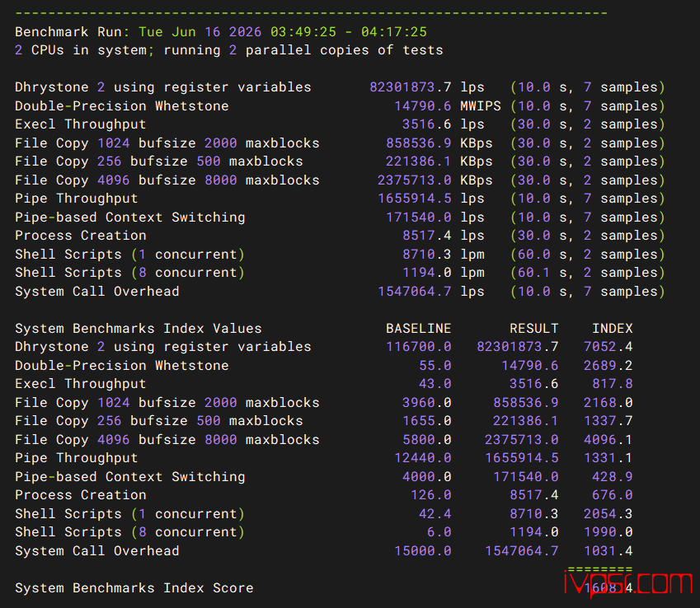
Task: Click the File Copy 1024 baseline 3960.0
Action: pyautogui.click(x=427, y=402)
